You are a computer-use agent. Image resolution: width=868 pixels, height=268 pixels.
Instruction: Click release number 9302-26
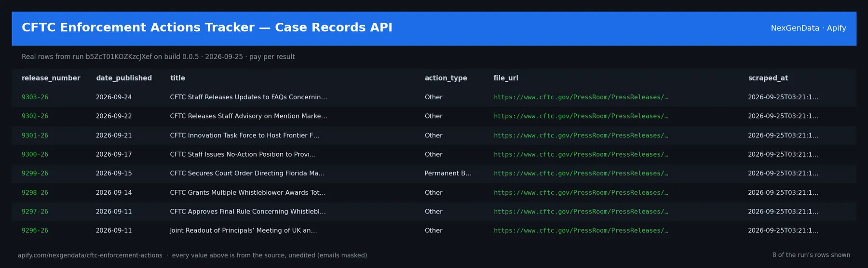(x=35, y=116)
